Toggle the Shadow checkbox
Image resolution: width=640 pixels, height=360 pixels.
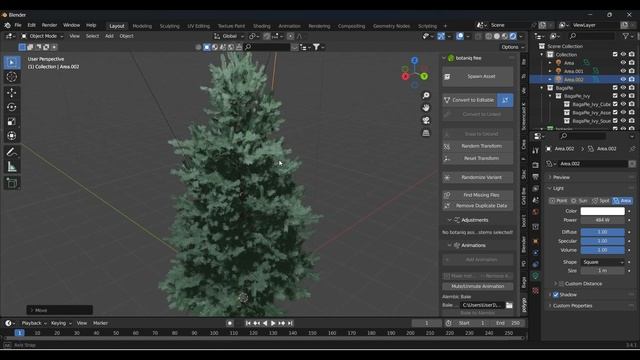pyautogui.click(x=556, y=295)
